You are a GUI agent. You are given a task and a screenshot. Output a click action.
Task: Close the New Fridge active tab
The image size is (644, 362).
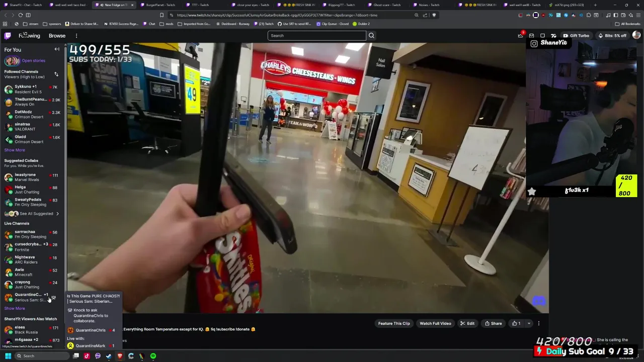point(132,5)
